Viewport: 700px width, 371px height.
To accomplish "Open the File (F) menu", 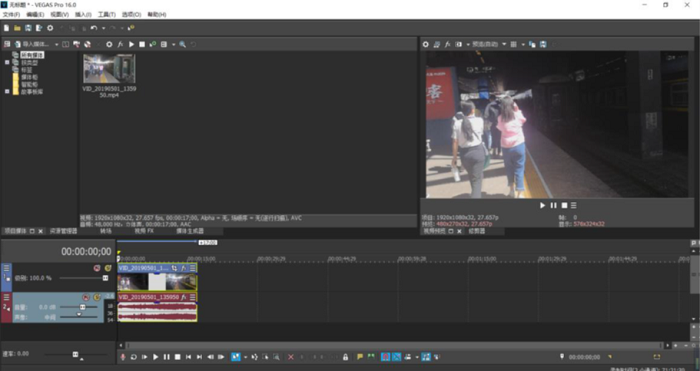I will coord(11,15).
